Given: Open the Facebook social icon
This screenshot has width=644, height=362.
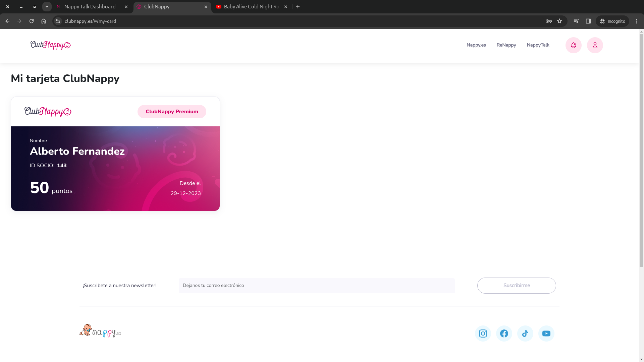Looking at the screenshot, I should (504, 334).
